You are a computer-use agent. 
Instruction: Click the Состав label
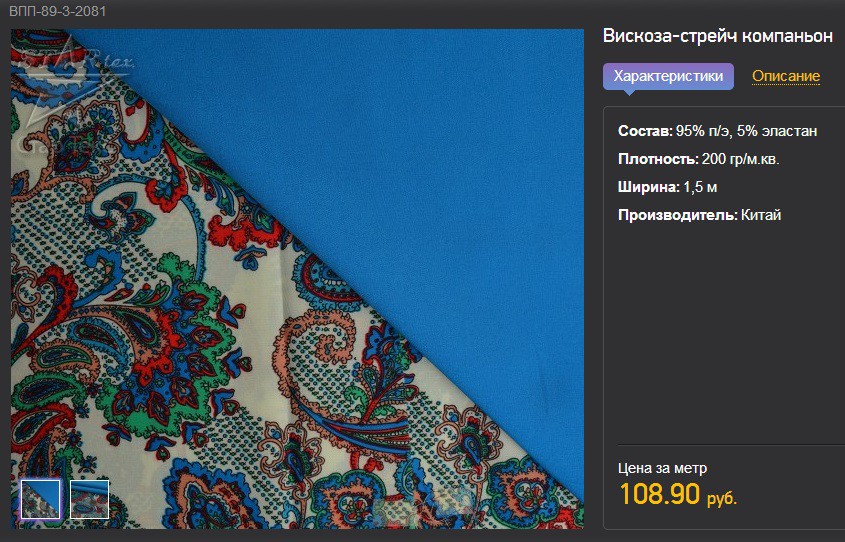[645, 131]
